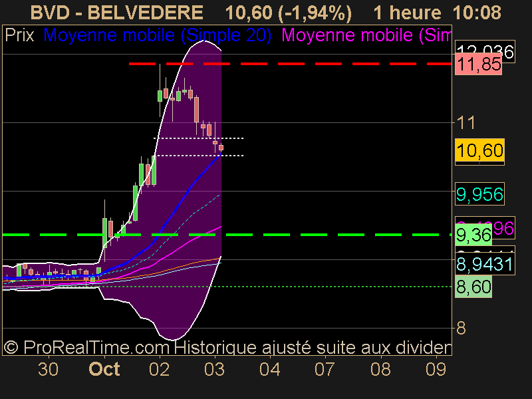
Task: Click the green 9,36 price label
Action: pos(473,235)
